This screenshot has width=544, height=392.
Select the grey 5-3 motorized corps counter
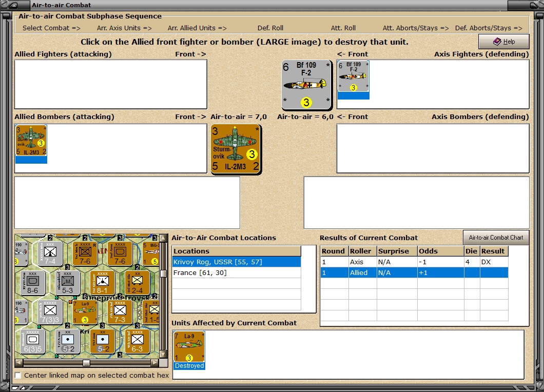pos(67,283)
